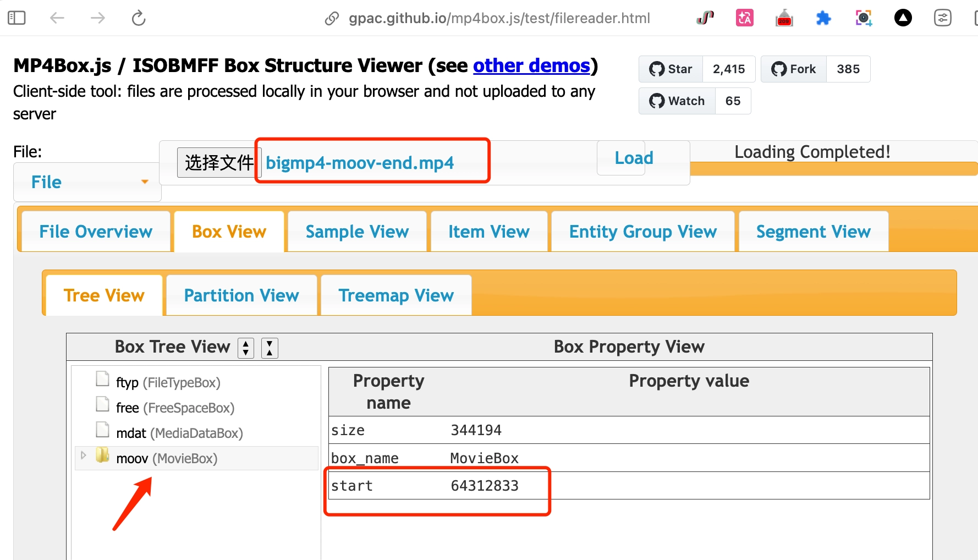Open the 385 forks count
The width and height of the screenshot is (978, 560).
(x=848, y=69)
